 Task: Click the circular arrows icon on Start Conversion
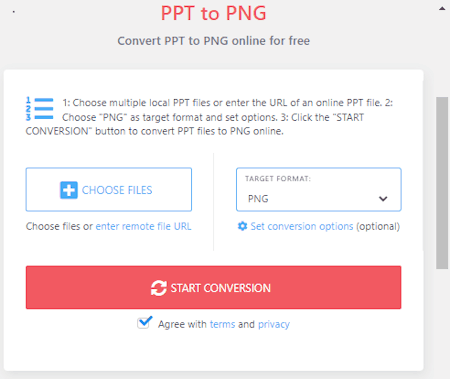[x=159, y=288]
